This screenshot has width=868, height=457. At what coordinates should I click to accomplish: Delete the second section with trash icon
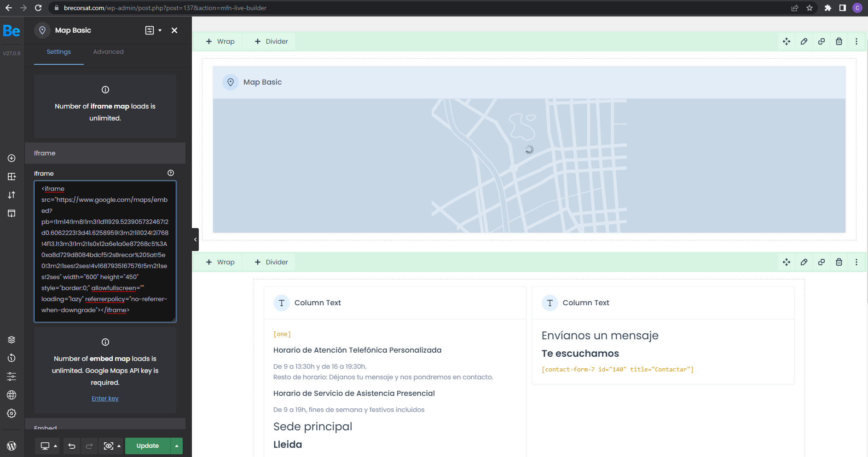tap(839, 262)
